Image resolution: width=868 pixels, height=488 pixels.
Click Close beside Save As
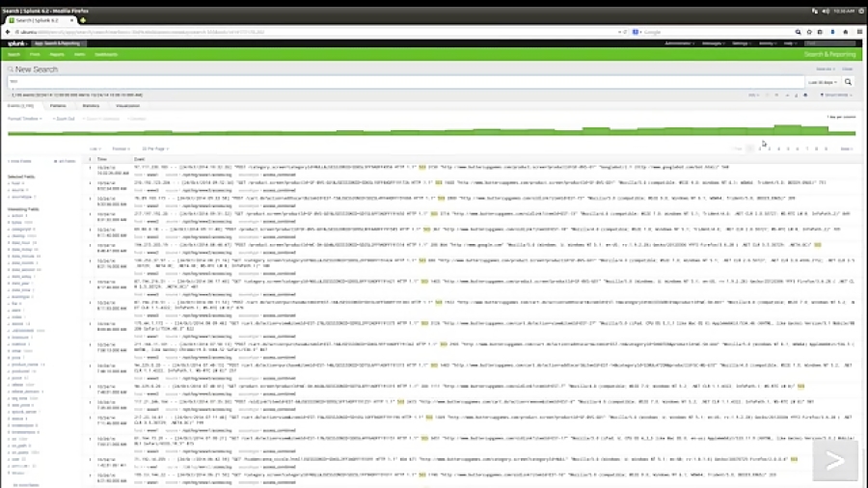tap(848, 69)
